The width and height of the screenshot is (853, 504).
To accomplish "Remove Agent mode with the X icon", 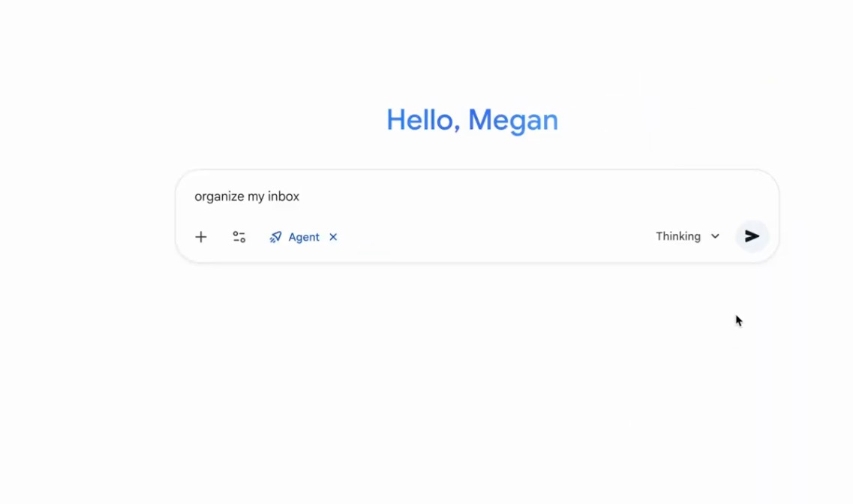I will pyautogui.click(x=333, y=237).
